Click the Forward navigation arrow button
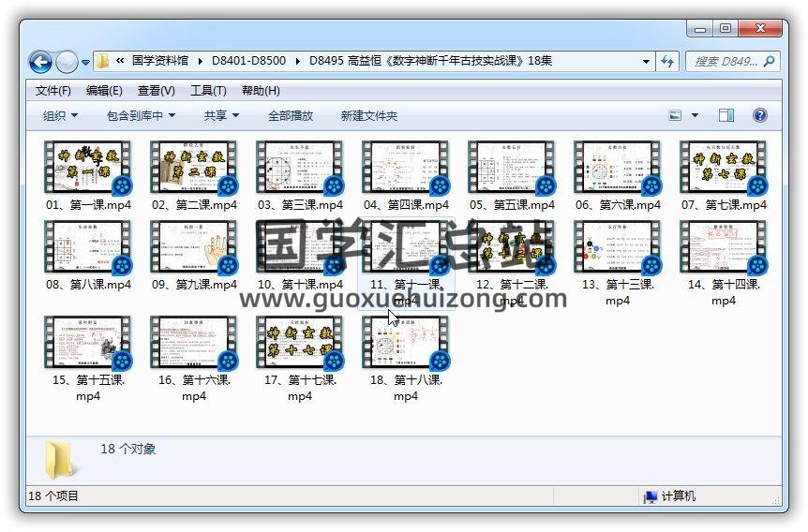The height and width of the screenshot is (532, 808). 67,63
